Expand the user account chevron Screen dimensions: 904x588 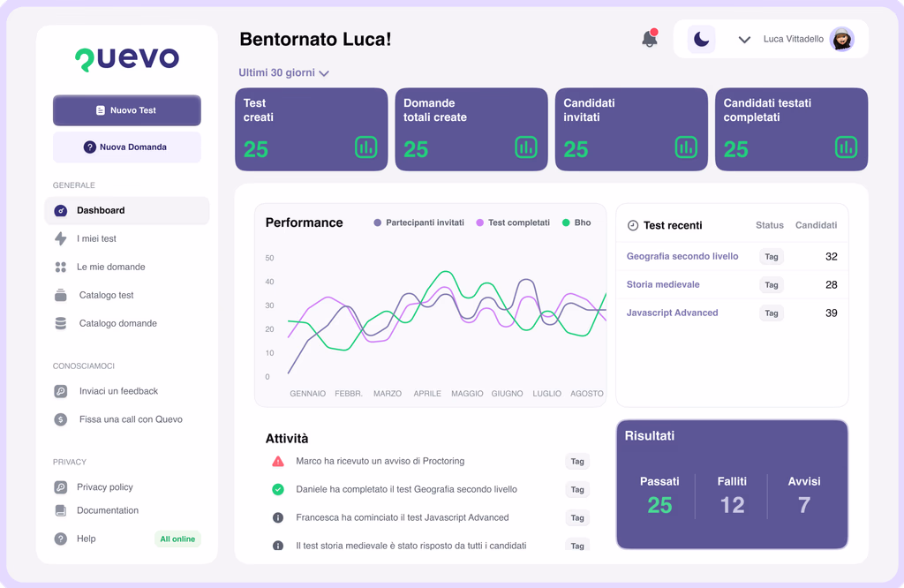pos(744,40)
